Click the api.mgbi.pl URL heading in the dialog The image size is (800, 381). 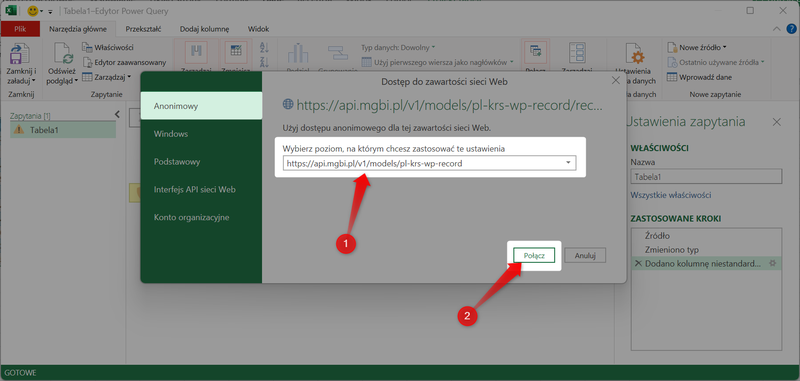click(449, 105)
